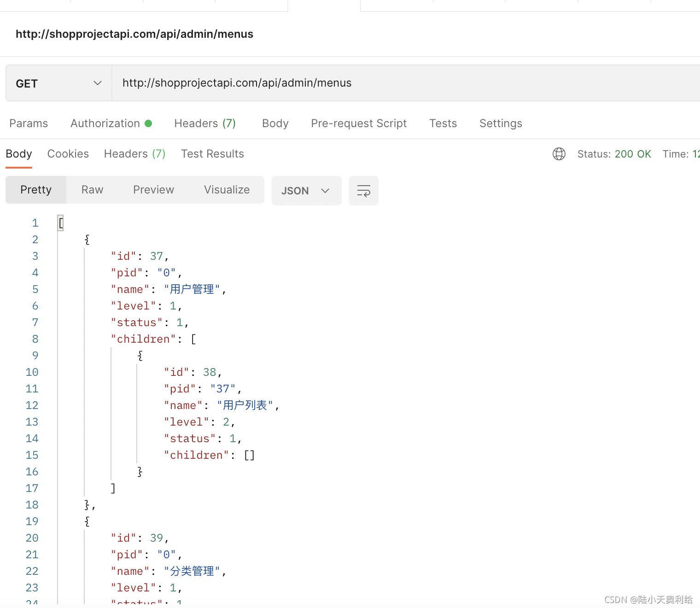Screen dimensions: 700x608
Task: Select the Tests tab
Action: [443, 123]
